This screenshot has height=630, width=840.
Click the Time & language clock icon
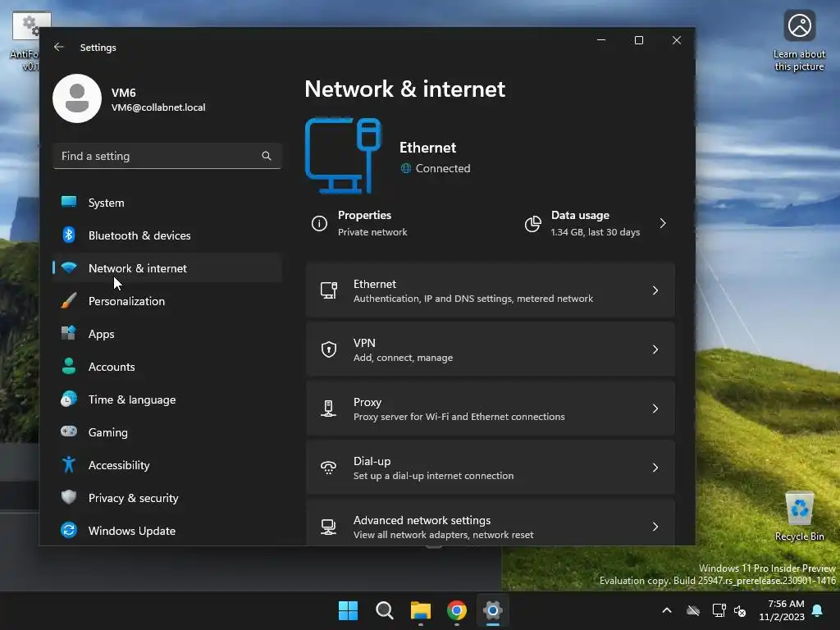point(69,399)
